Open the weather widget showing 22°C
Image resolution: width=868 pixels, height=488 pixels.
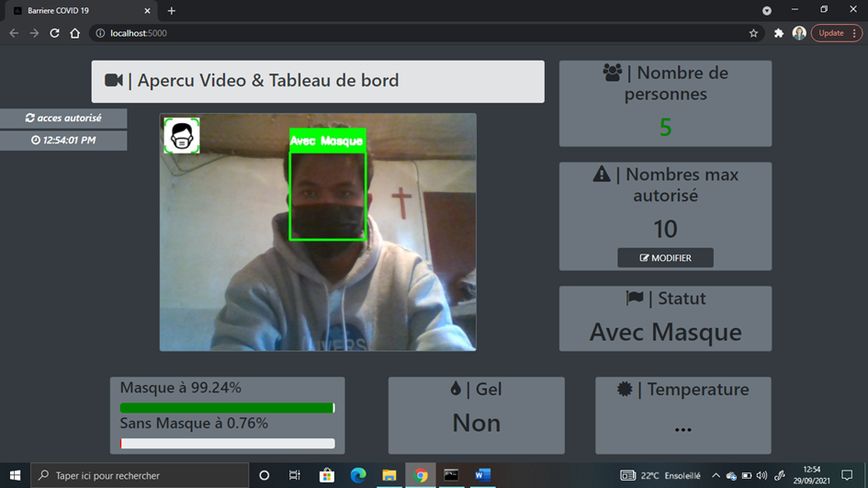(x=660, y=475)
